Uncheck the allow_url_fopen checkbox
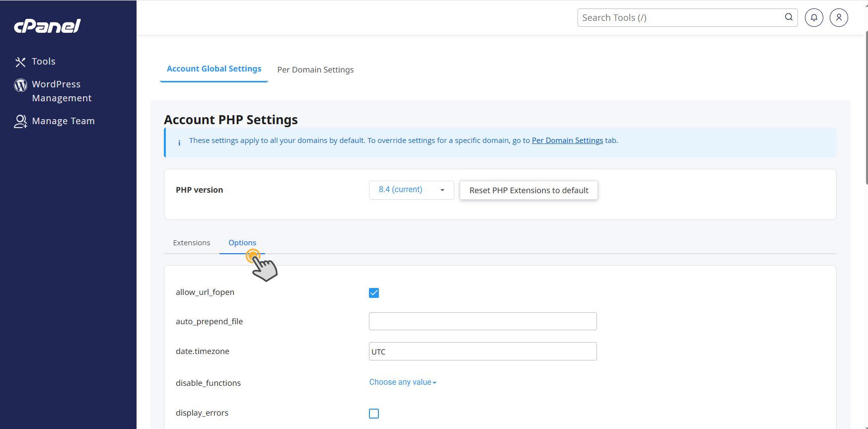 (x=374, y=293)
